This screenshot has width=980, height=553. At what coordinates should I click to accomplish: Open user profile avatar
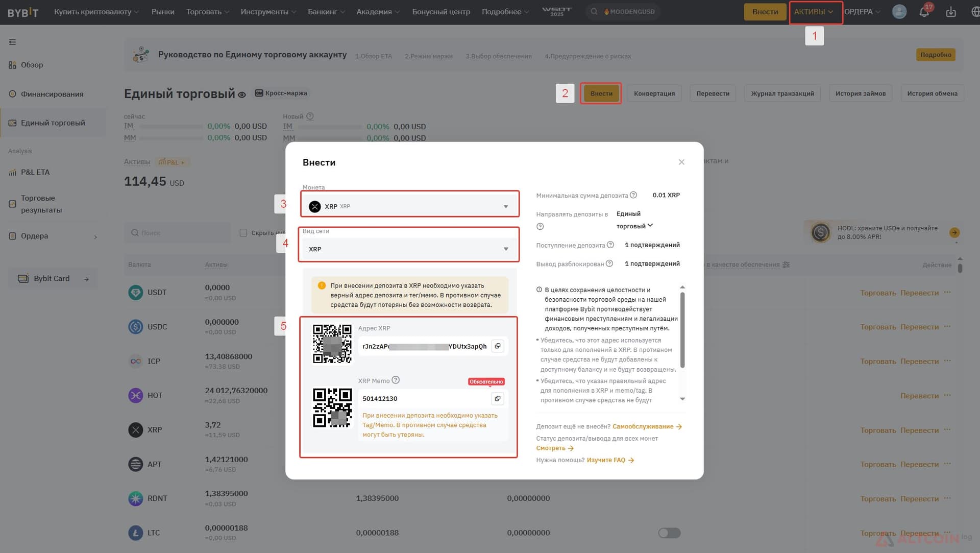(x=899, y=12)
